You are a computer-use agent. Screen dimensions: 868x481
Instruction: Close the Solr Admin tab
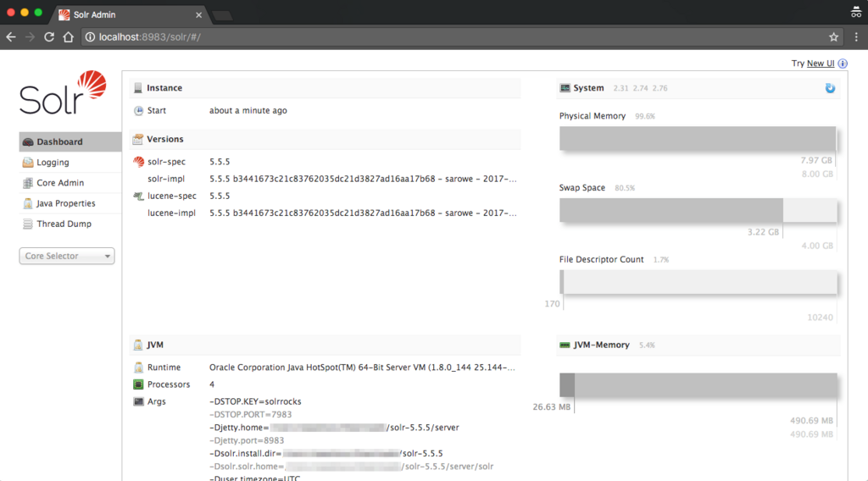click(198, 15)
